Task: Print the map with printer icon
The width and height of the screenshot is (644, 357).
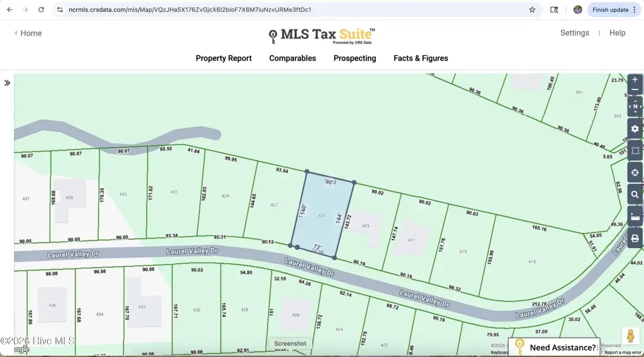Action: (x=635, y=239)
